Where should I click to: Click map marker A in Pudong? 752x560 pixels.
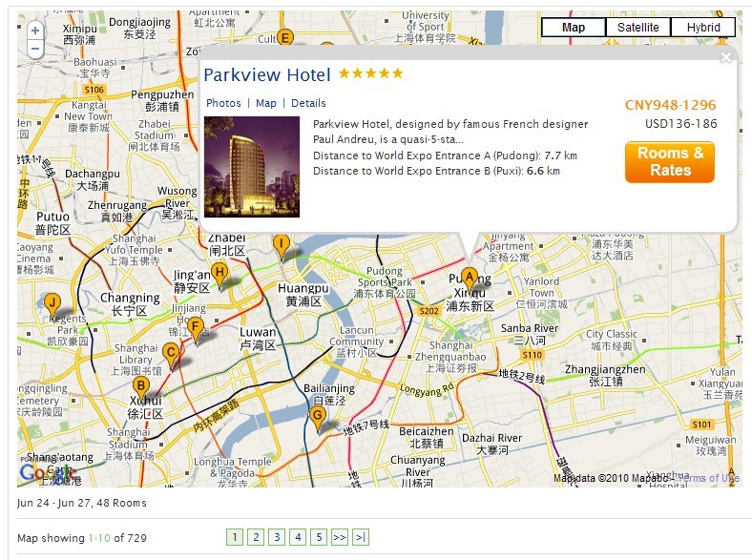point(470,279)
